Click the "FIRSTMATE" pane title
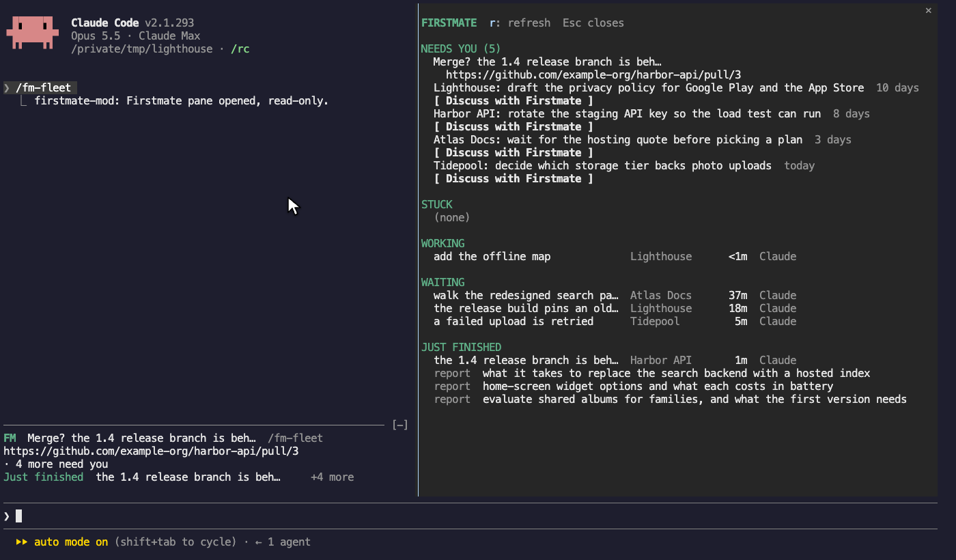The image size is (956, 560). pyautogui.click(x=449, y=23)
